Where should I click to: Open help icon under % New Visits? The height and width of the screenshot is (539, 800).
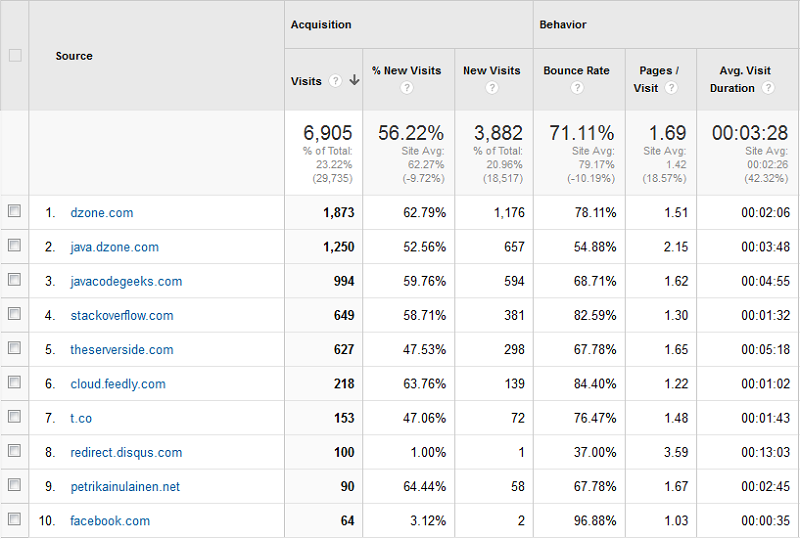(x=407, y=88)
